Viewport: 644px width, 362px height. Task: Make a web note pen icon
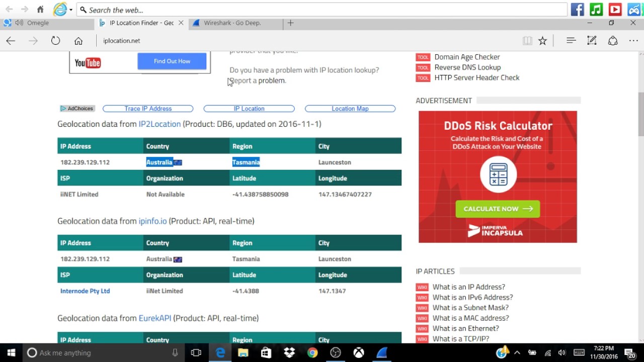pyautogui.click(x=592, y=41)
